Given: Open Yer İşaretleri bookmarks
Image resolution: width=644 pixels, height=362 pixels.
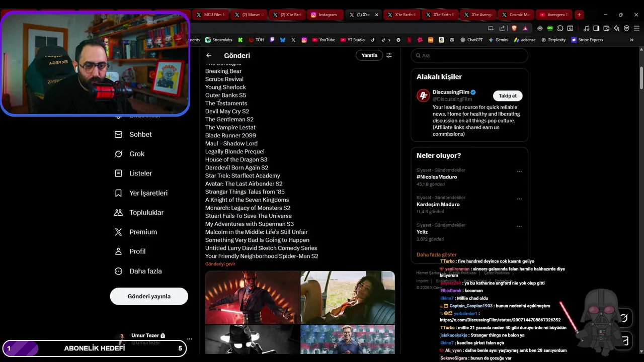Looking at the screenshot, I should coord(141,193).
